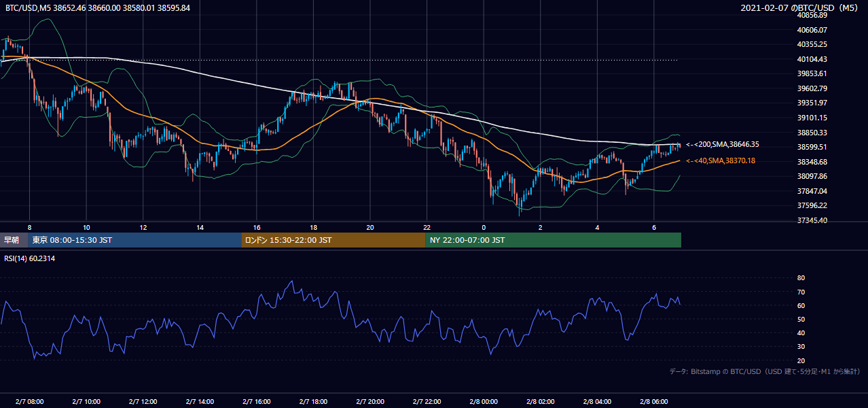868x408 pixels.
Task: Click hour tick 18 under the price chart
Action: point(313,227)
